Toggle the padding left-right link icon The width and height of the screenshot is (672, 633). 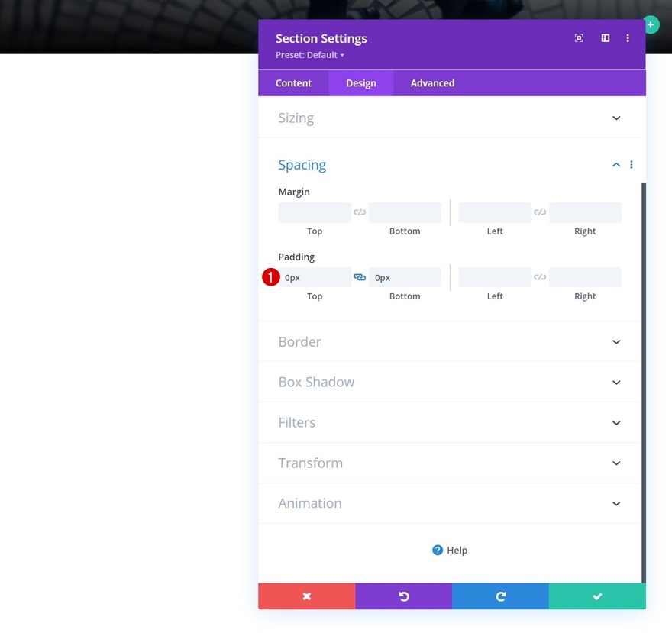(540, 277)
